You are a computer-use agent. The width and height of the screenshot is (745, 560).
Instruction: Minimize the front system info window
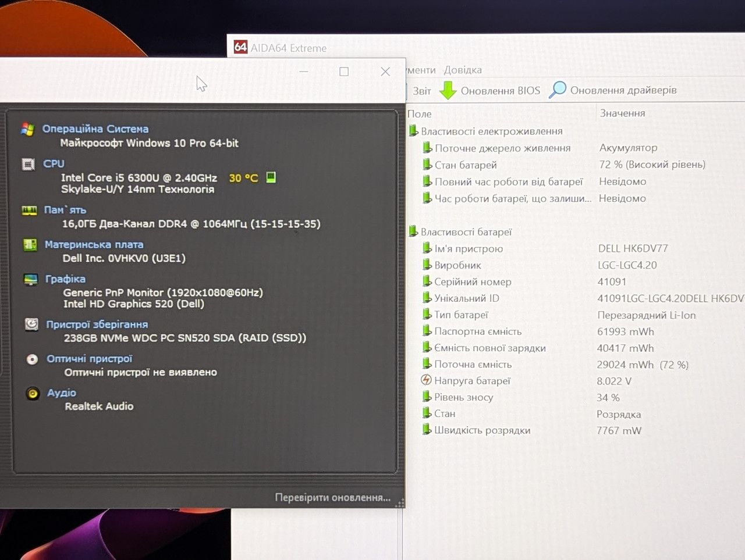coord(303,71)
